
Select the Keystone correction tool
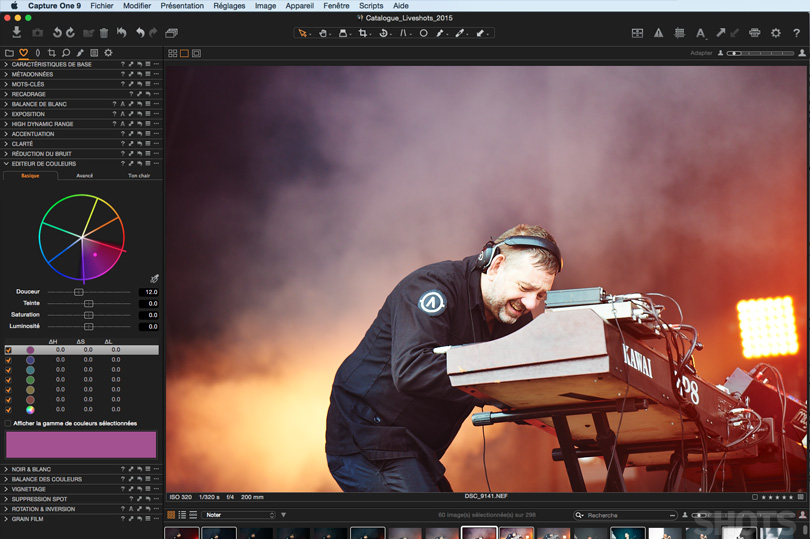click(403, 33)
